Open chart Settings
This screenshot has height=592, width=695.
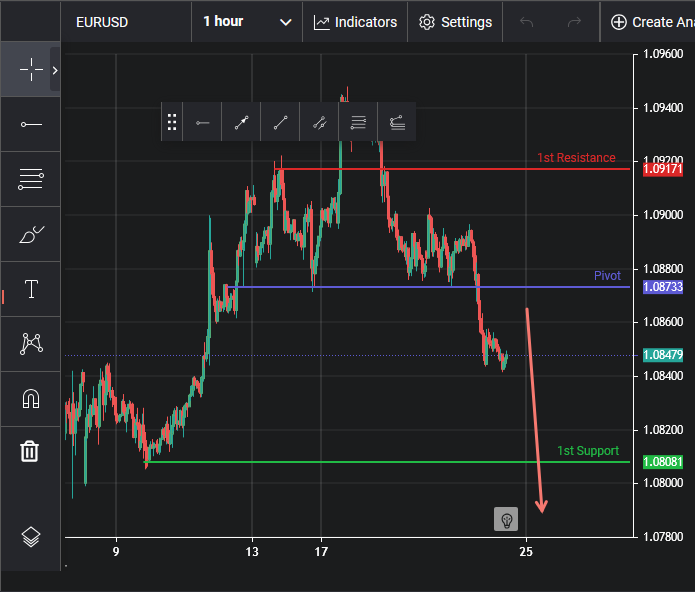tap(455, 22)
